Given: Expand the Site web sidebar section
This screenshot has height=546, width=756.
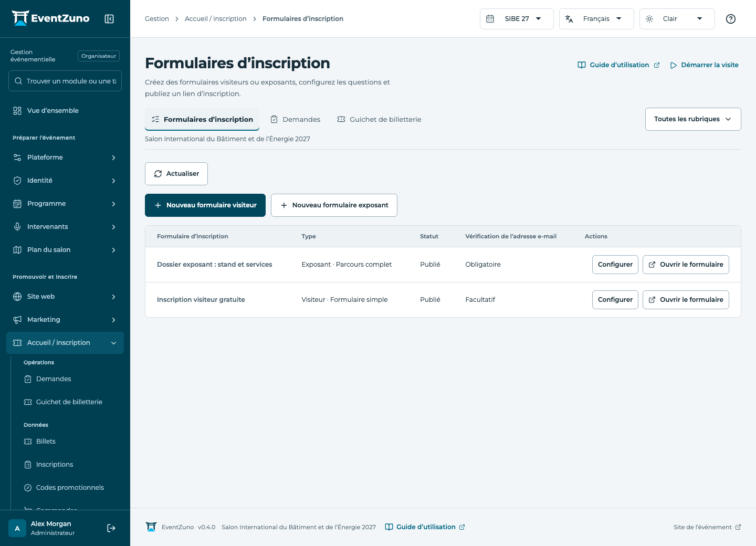Looking at the screenshot, I should [x=65, y=297].
